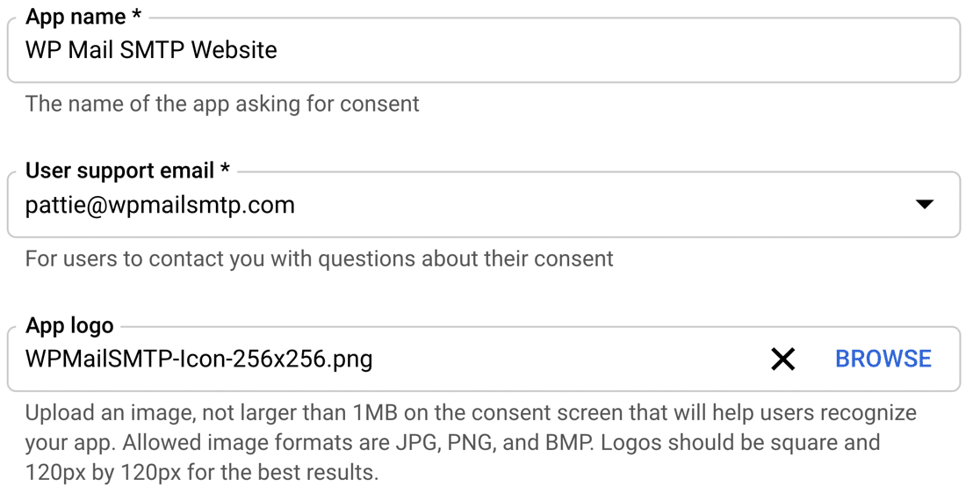Open the User support email dropdown arrow
The width and height of the screenshot is (980, 494).
point(924,205)
